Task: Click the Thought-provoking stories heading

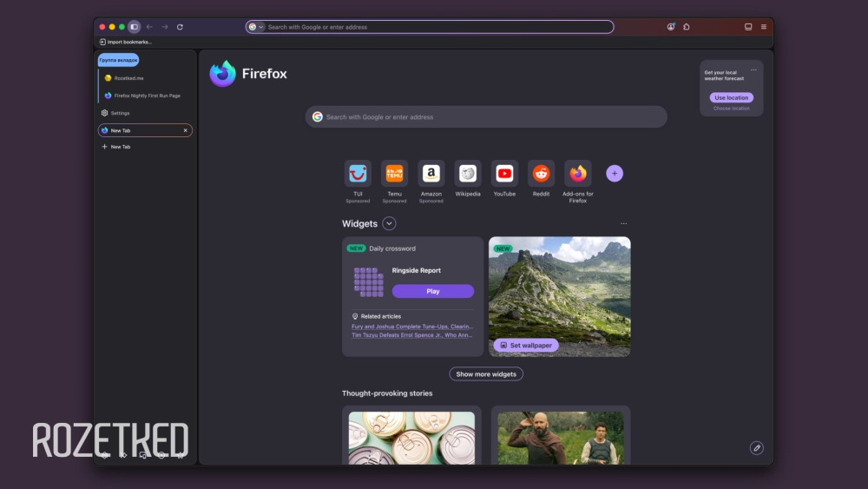Action: coord(387,393)
